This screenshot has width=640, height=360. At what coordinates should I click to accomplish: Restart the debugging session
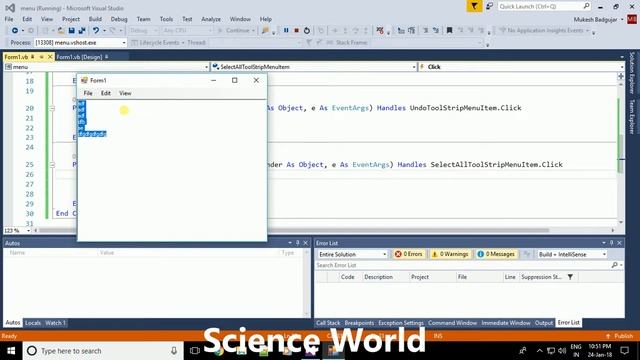[307, 31]
